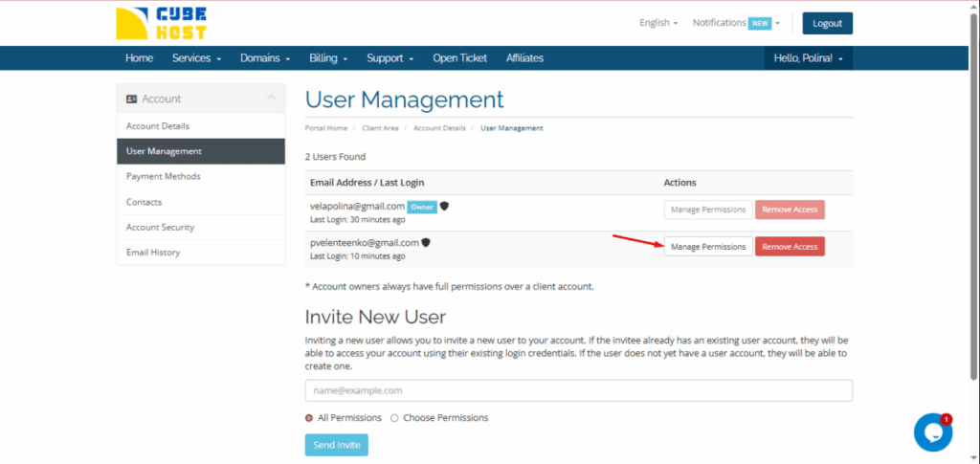The height and width of the screenshot is (464, 980).
Task: Select the Choose Permissions radio button
Action: pos(395,418)
